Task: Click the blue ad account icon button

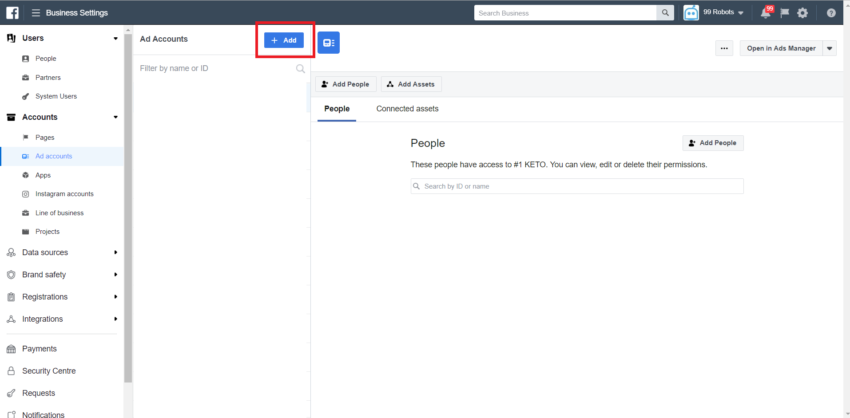Action: point(328,42)
